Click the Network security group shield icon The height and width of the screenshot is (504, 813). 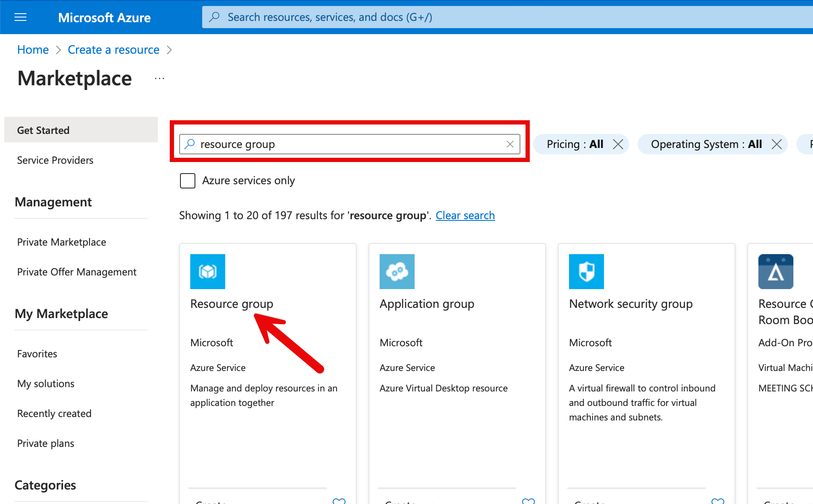click(586, 272)
